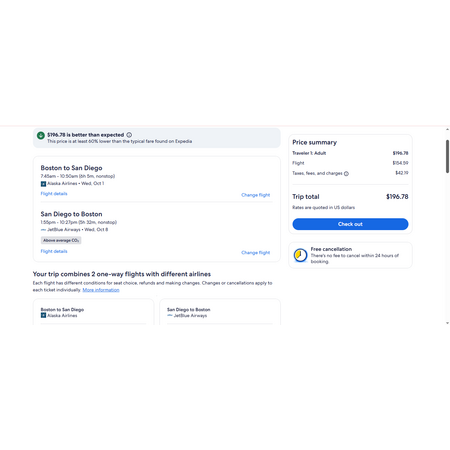
Task: Click the green price-drop icon beside $196.78
Action: (x=41, y=135)
